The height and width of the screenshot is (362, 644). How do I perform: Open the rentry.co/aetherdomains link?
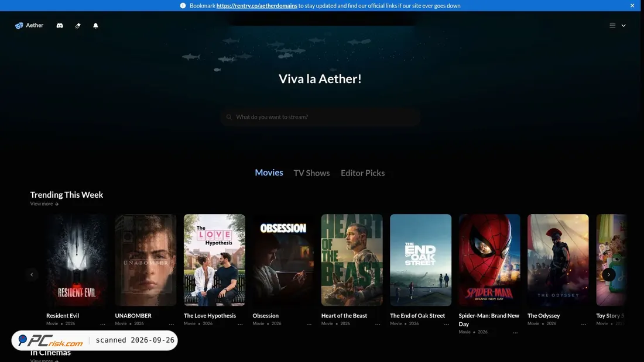(x=256, y=6)
